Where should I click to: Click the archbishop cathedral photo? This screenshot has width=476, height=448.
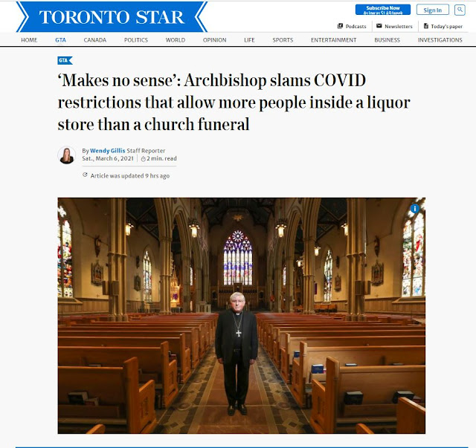click(x=241, y=316)
